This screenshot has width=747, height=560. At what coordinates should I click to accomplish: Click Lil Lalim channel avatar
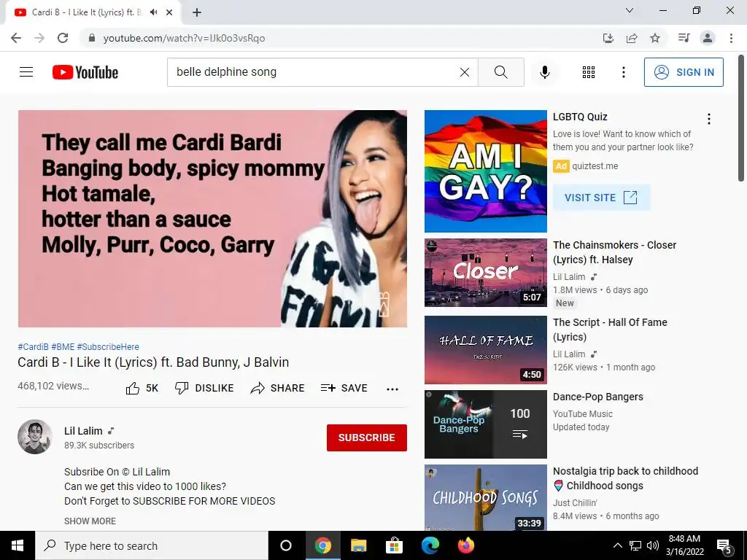35,437
